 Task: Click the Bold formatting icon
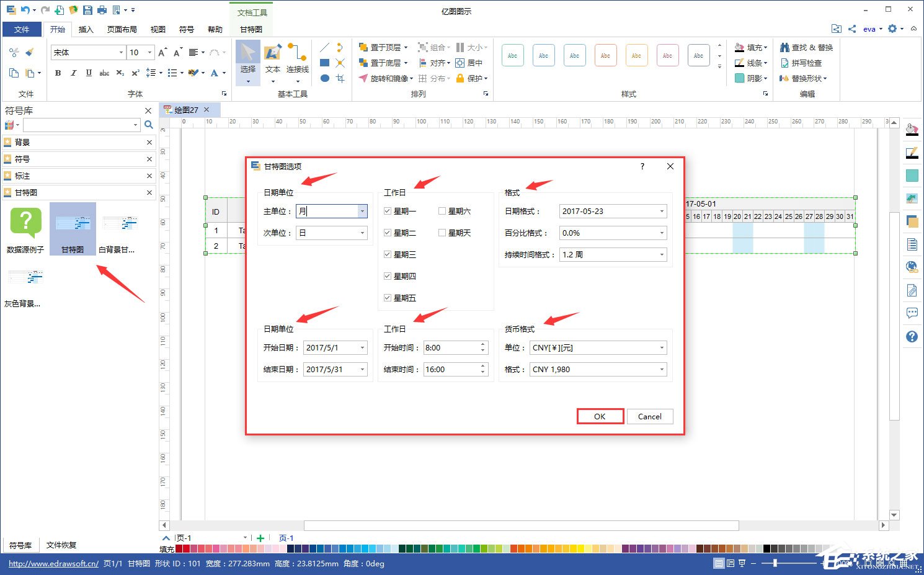coord(58,73)
